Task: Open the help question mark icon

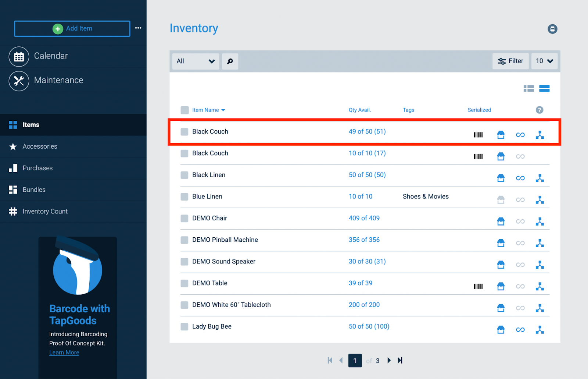Action: point(539,110)
